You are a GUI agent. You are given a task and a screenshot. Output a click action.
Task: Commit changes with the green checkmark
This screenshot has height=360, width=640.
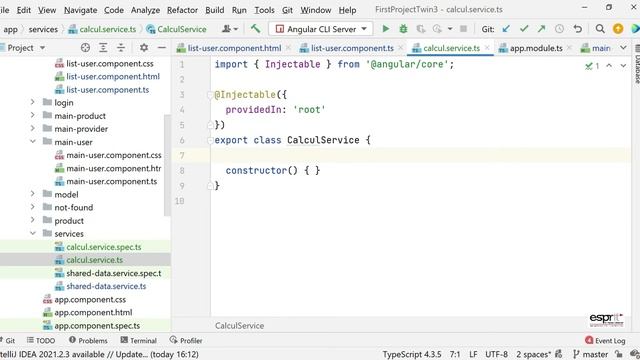524,29
